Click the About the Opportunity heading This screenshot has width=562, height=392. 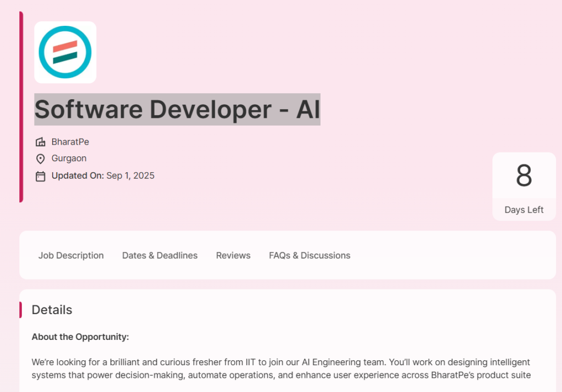point(80,337)
